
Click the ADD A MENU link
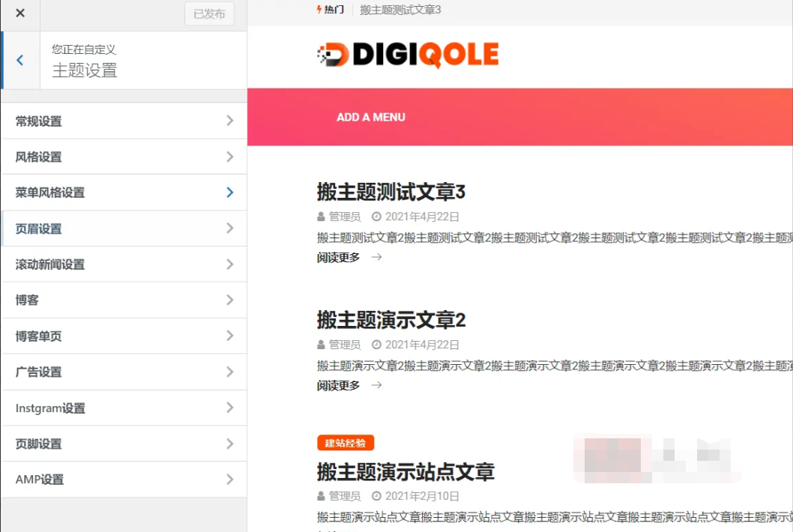[371, 118]
